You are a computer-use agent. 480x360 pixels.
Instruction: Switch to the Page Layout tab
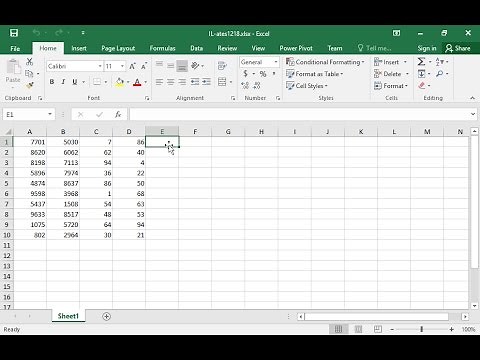coord(118,48)
